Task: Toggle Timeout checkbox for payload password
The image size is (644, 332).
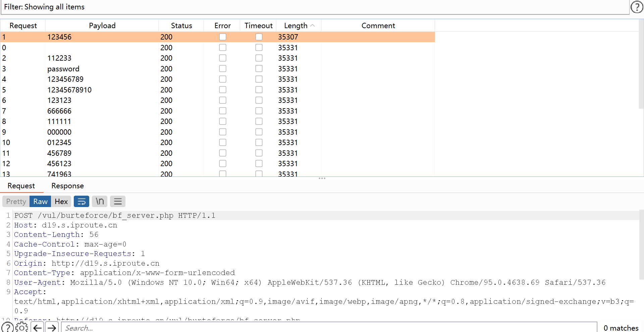Action: point(259,69)
